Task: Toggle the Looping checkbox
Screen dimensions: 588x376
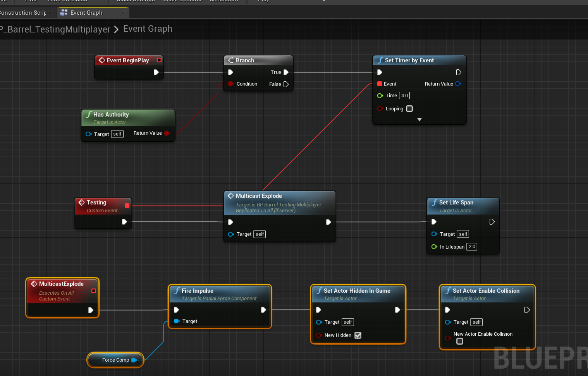Action: pos(409,109)
